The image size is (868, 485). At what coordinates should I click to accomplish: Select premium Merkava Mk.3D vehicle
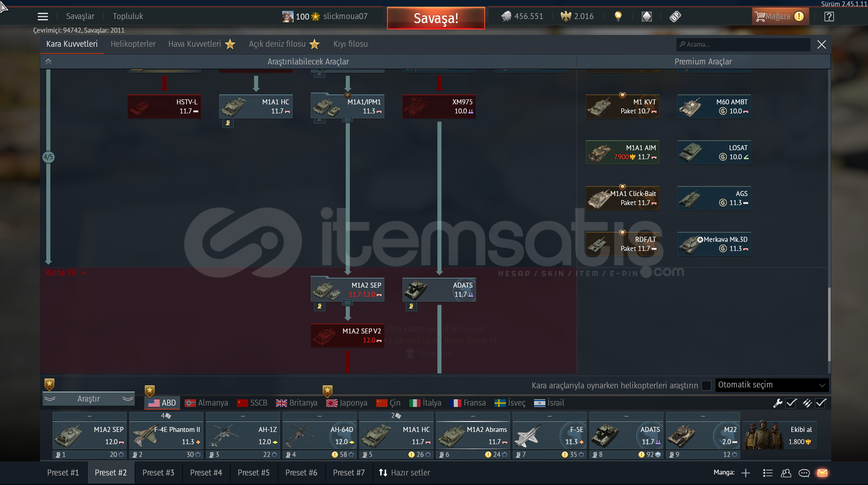[x=714, y=244]
